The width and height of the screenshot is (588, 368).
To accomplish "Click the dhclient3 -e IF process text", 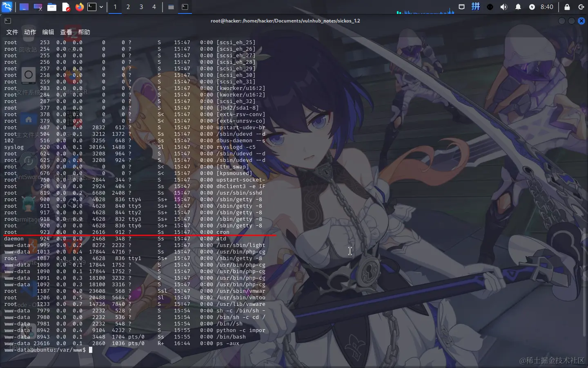I will click(241, 186).
